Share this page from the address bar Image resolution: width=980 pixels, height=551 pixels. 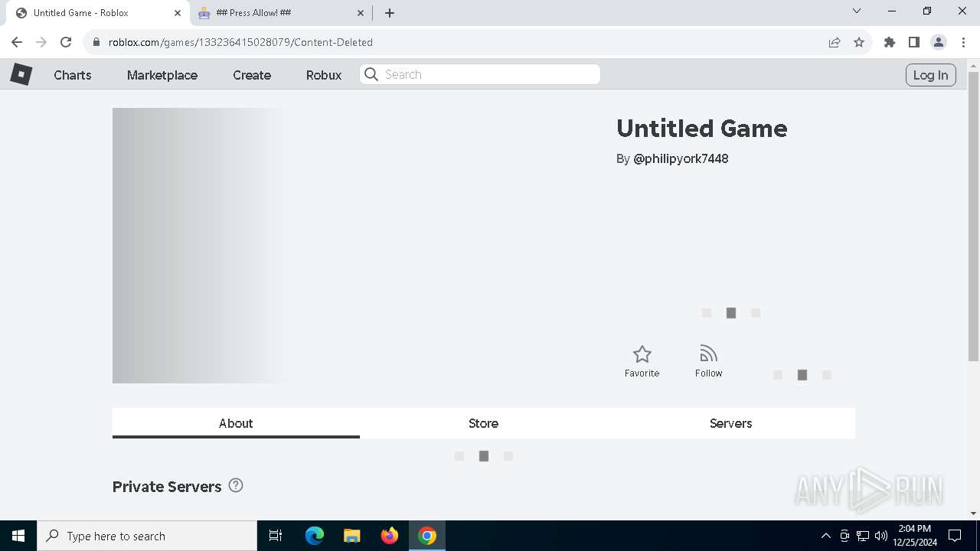tap(835, 42)
